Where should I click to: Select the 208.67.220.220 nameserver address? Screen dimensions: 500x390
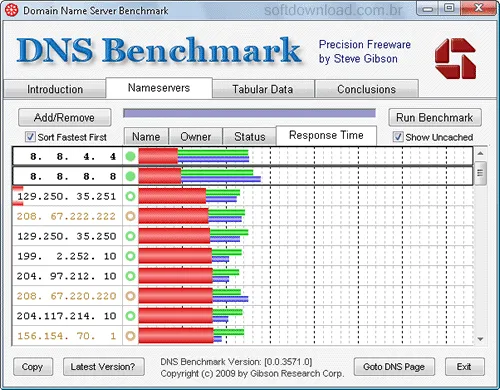67,296
